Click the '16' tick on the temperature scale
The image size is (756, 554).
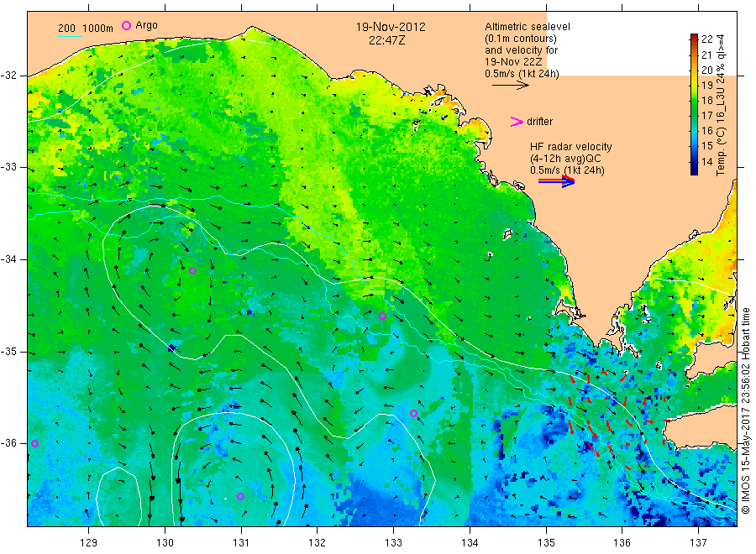(x=706, y=131)
